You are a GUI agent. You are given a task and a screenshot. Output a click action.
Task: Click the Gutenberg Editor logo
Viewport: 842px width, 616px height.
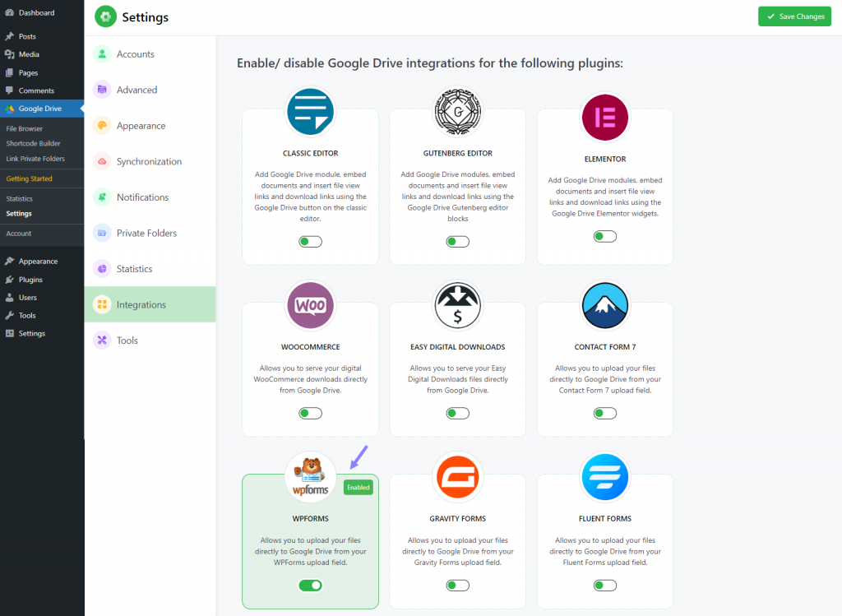(x=457, y=112)
